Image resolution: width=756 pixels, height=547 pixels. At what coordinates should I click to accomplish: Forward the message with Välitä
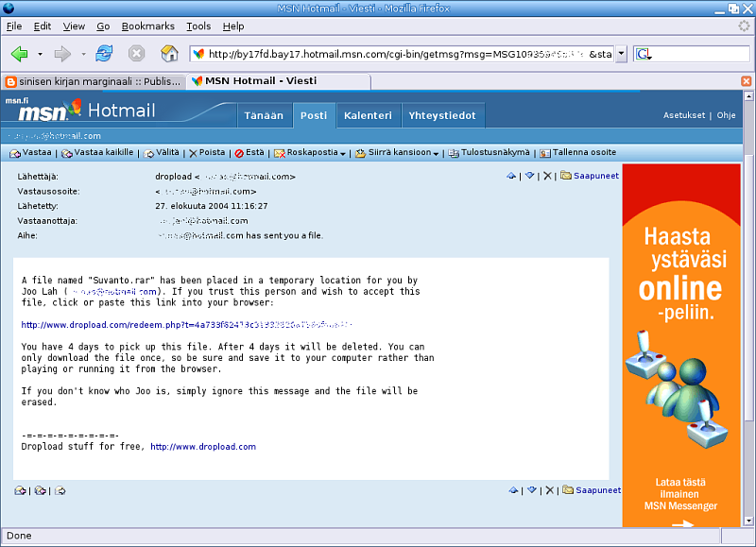[162, 152]
